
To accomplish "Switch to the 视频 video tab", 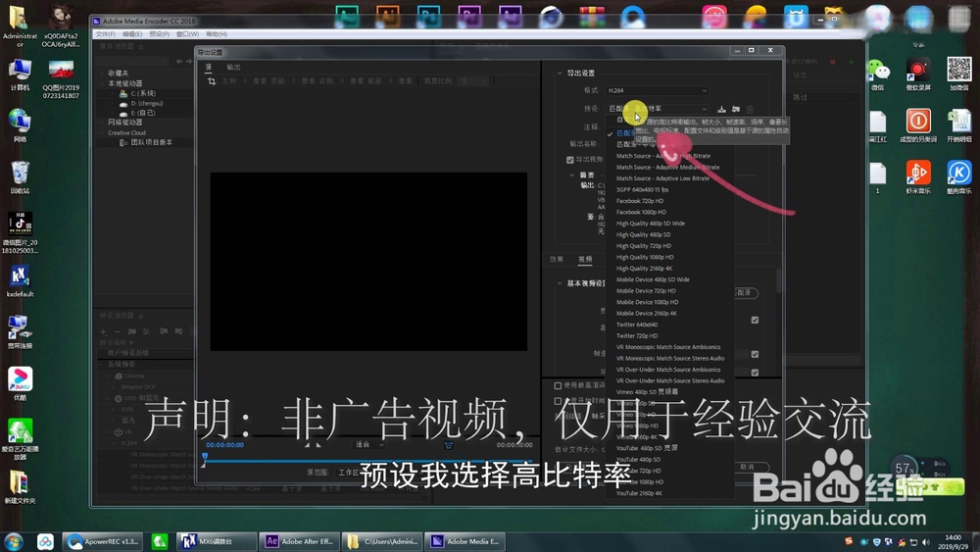I will point(585,260).
